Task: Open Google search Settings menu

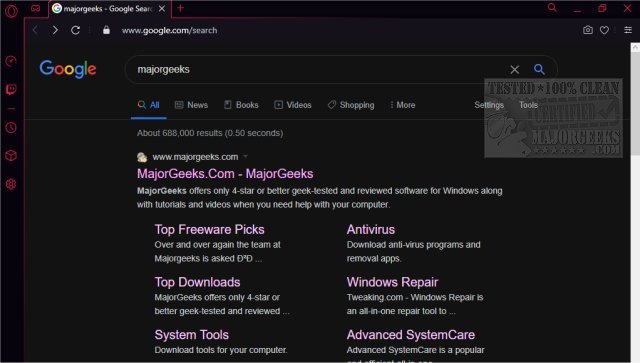Action: 489,105
